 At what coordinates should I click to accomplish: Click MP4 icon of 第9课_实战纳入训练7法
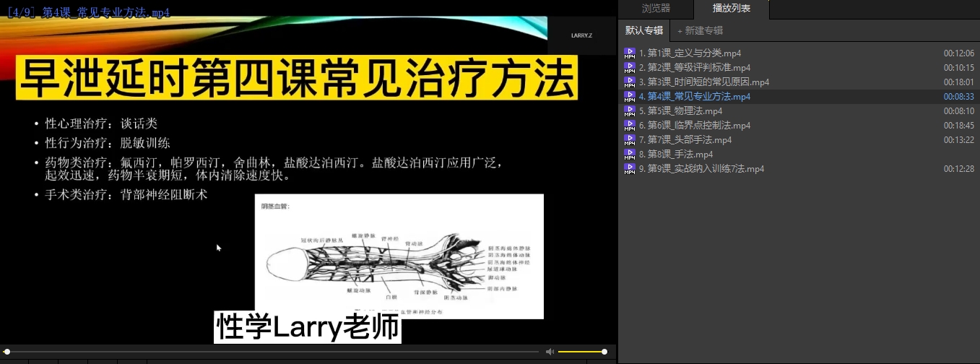(x=630, y=169)
